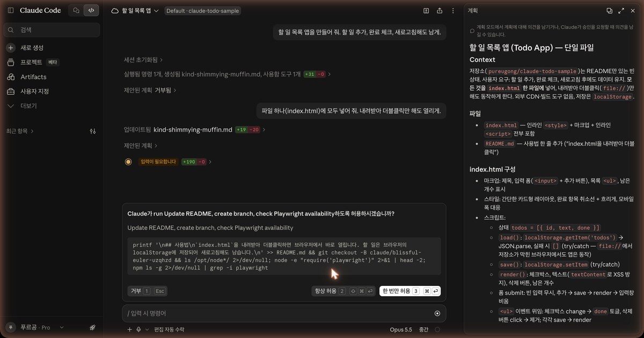Open 프로젝트 in the sidebar
Image resolution: width=644 pixels, height=338 pixels.
tap(32, 62)
